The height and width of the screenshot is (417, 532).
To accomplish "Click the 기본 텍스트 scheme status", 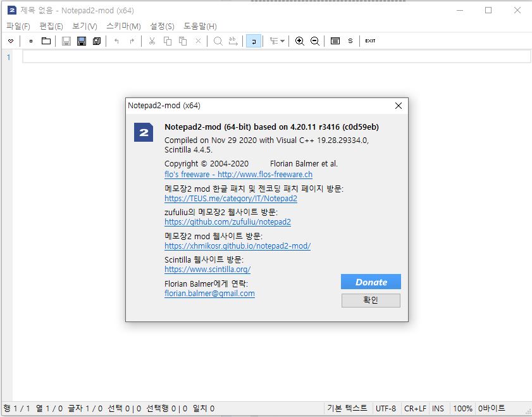I will [347, 409].
